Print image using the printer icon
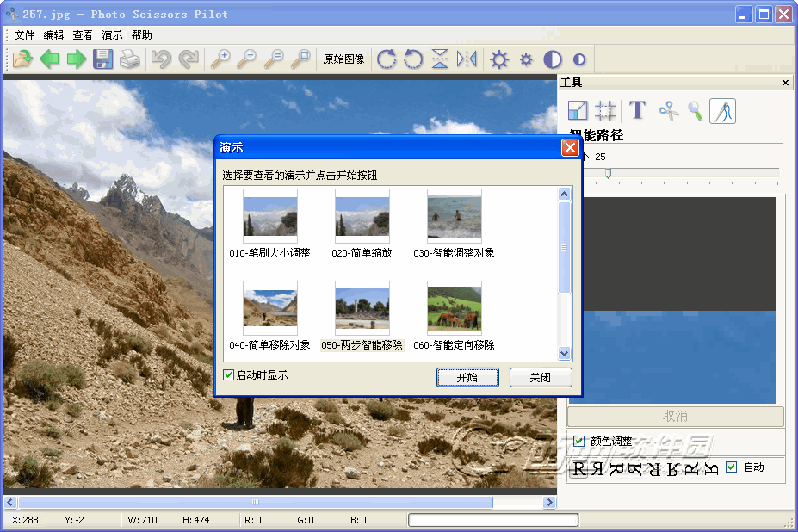 click(x=130, y=59)
